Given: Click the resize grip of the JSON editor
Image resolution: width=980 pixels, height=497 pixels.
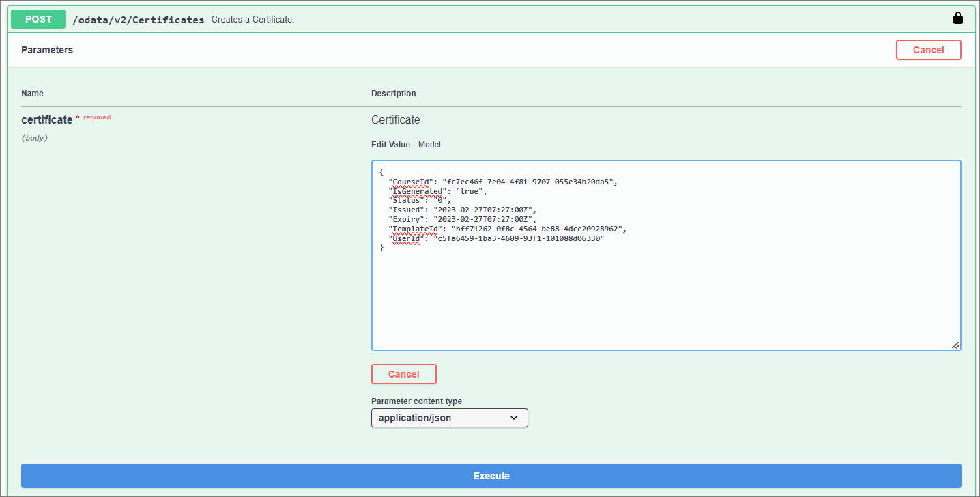Looking at the screenshot, I should (955, 346).
